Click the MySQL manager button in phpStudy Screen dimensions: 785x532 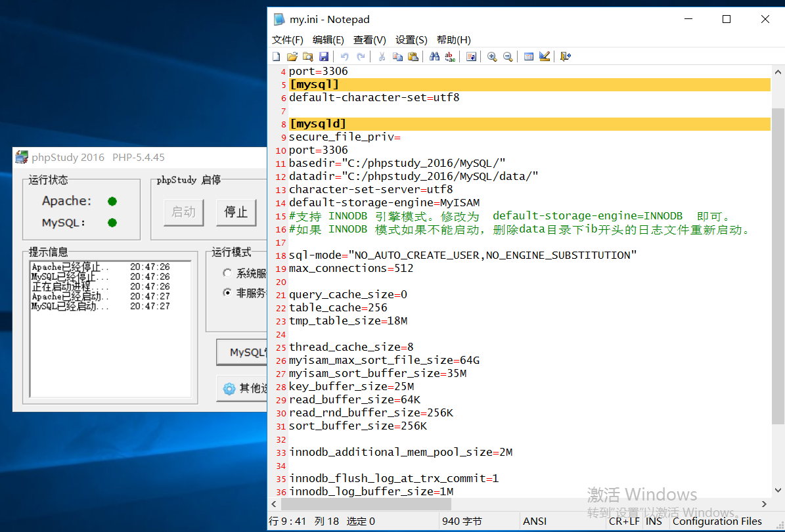click(242, 352)
